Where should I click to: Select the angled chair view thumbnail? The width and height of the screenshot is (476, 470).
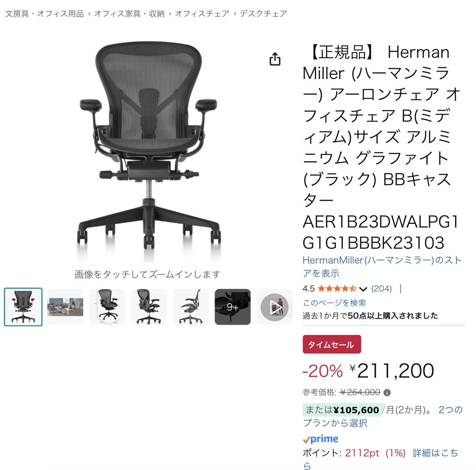pos(149,307)
